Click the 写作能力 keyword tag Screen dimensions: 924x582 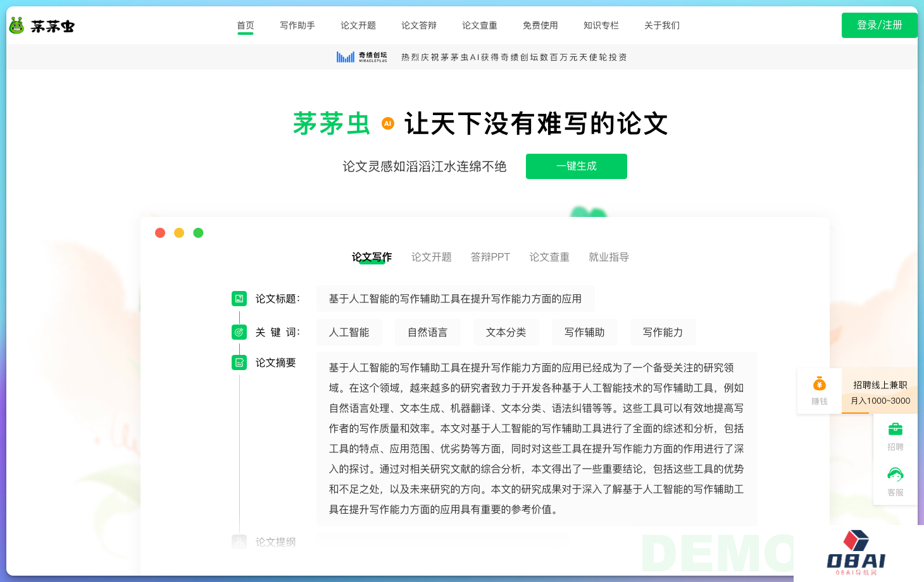[x=663, y=332]
